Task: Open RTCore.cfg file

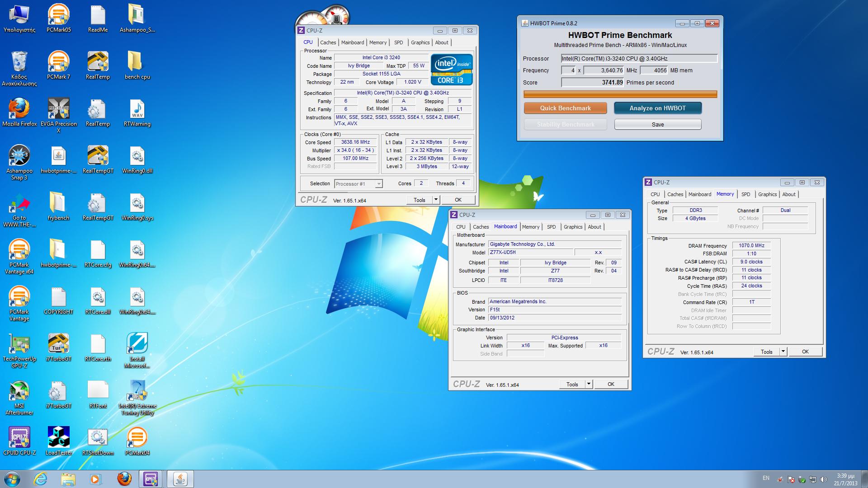Action: point(98,253)
